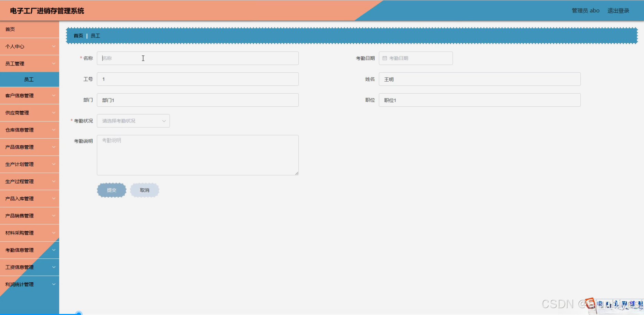Screen dimensions: 644x315
Task: Click the 考勤日期 date picker field
Action: 416,58
